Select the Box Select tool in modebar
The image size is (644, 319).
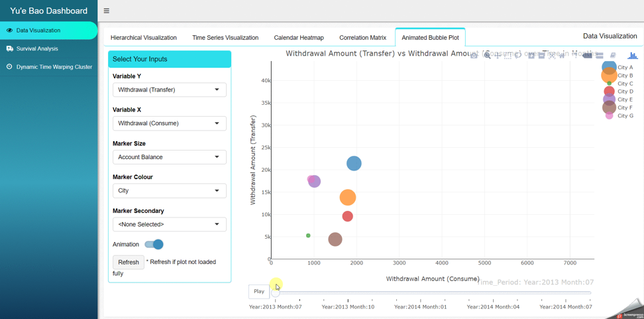pyautogui.click(x=508, y=56)
